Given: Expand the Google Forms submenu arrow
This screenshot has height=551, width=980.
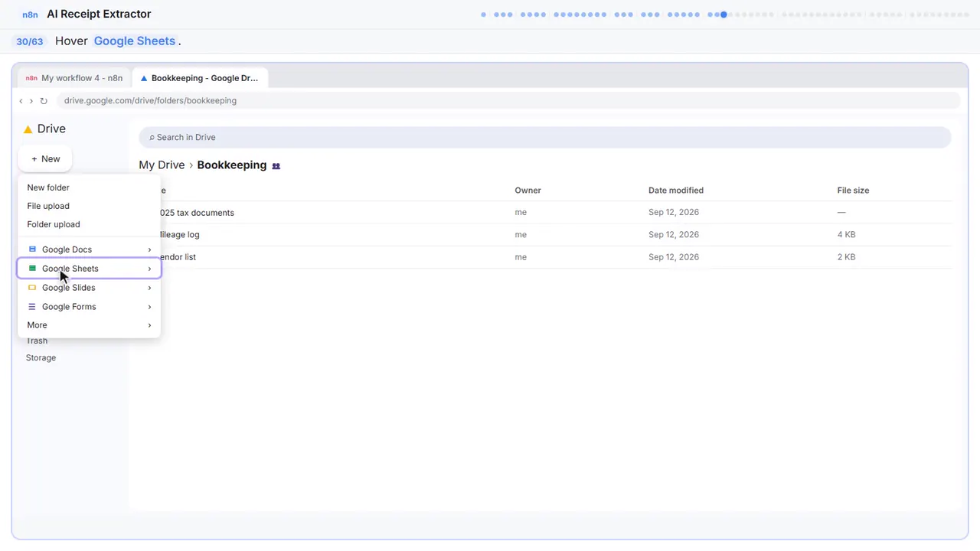Looking at the screenshot, I should [149, 307].
